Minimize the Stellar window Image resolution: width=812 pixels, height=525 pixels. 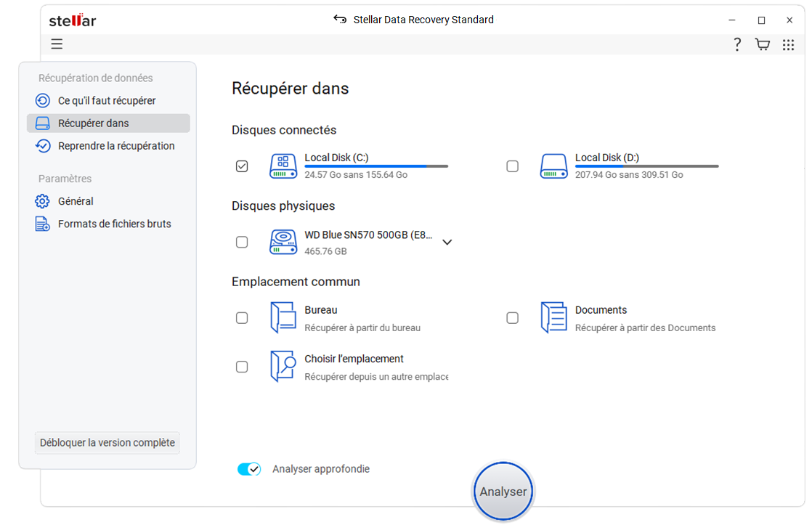[x=731, y=20]
